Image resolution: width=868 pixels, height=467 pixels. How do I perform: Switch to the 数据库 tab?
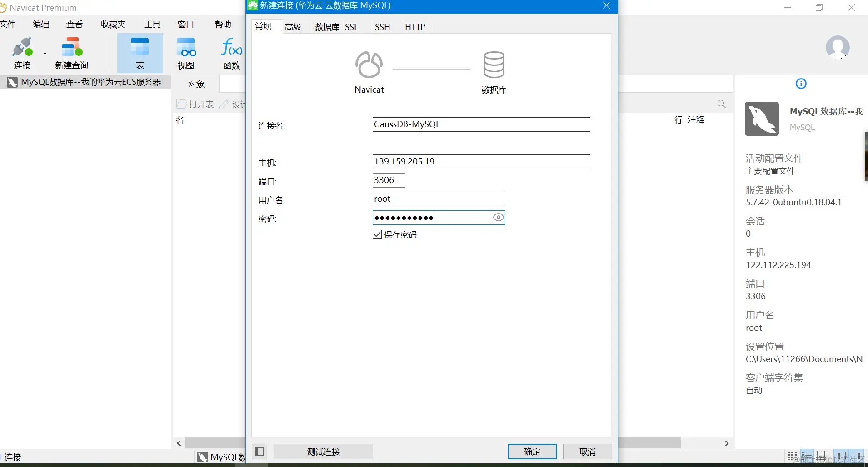tap(327, 27)
